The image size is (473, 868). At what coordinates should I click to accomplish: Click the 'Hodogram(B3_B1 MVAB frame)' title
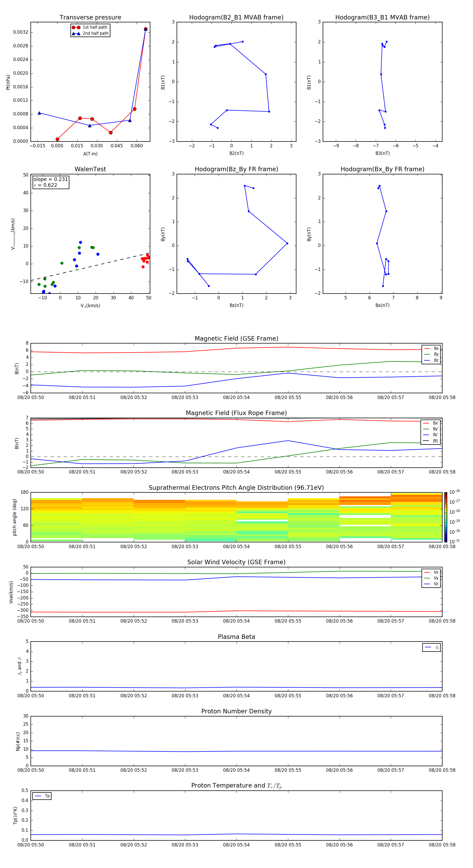click(x=382, y=18)
